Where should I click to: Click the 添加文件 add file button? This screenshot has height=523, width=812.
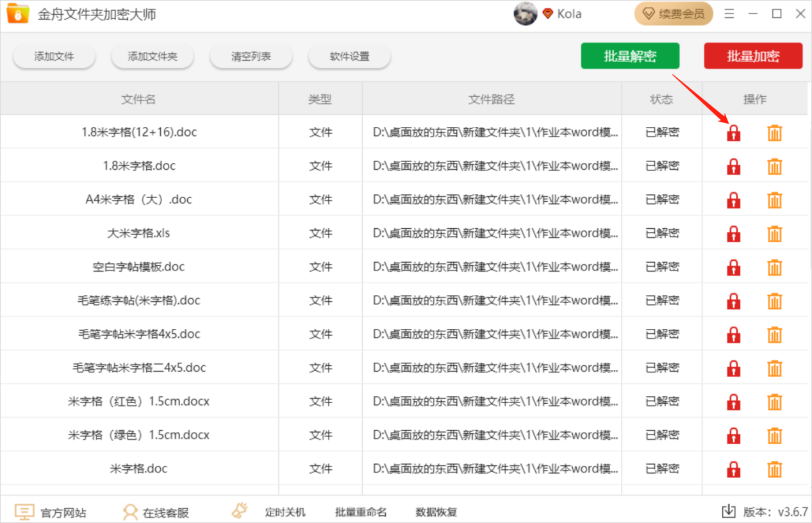coord(53,56)
